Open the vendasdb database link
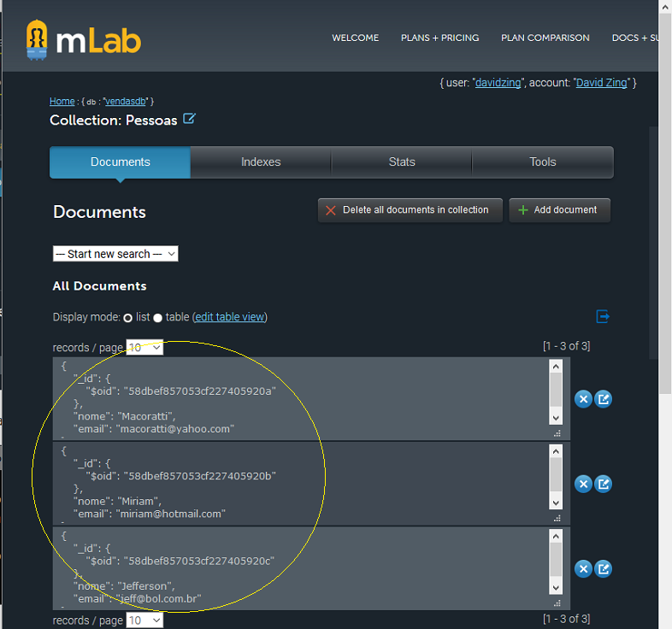672x629 pixels. click(126, 102)
